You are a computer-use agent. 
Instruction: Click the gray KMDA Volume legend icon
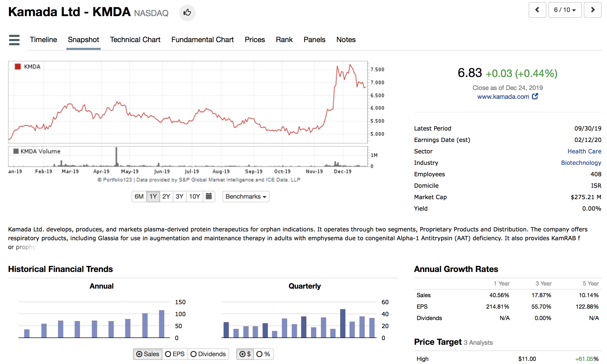click(16, 151)
